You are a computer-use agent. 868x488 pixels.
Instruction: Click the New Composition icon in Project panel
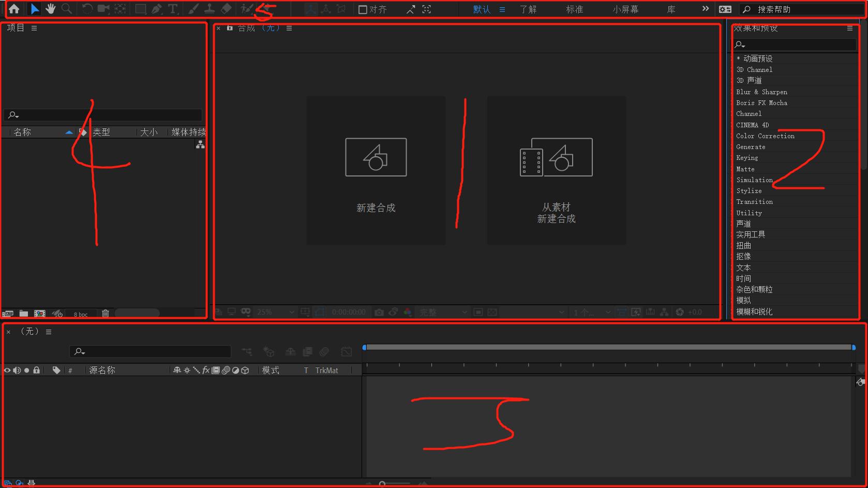tap(40, 314)
